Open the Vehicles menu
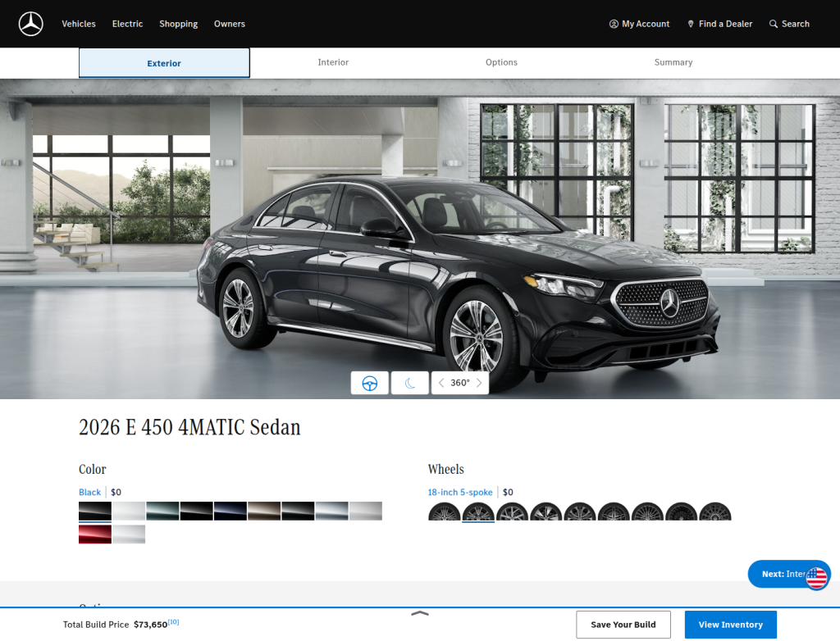 [x=78, y=24]
